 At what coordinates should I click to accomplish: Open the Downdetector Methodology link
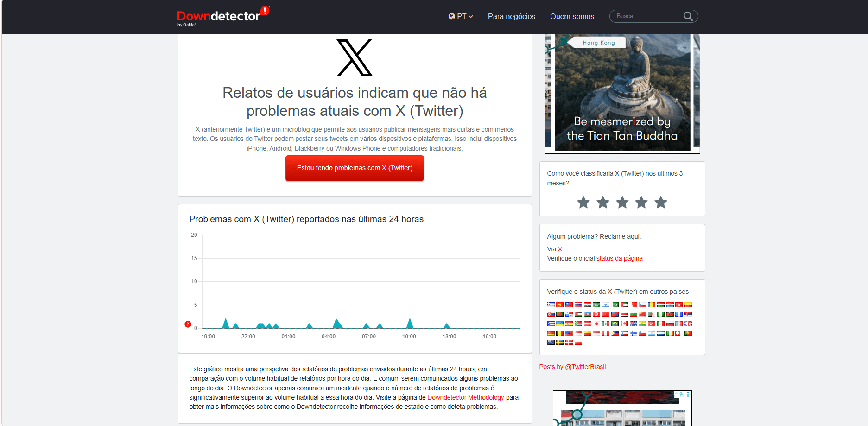click(x=466, y=397)
